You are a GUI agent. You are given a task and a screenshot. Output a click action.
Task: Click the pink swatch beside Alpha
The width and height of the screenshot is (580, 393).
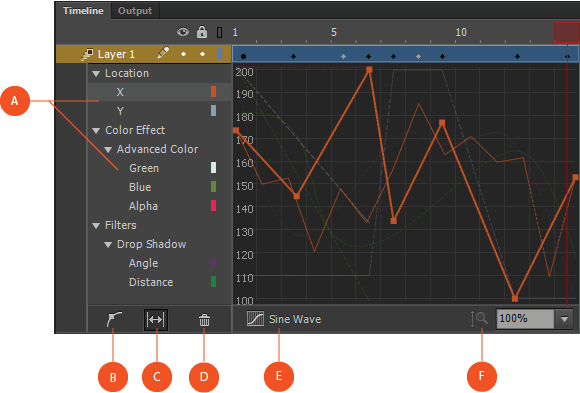click(x=213, y=205)
